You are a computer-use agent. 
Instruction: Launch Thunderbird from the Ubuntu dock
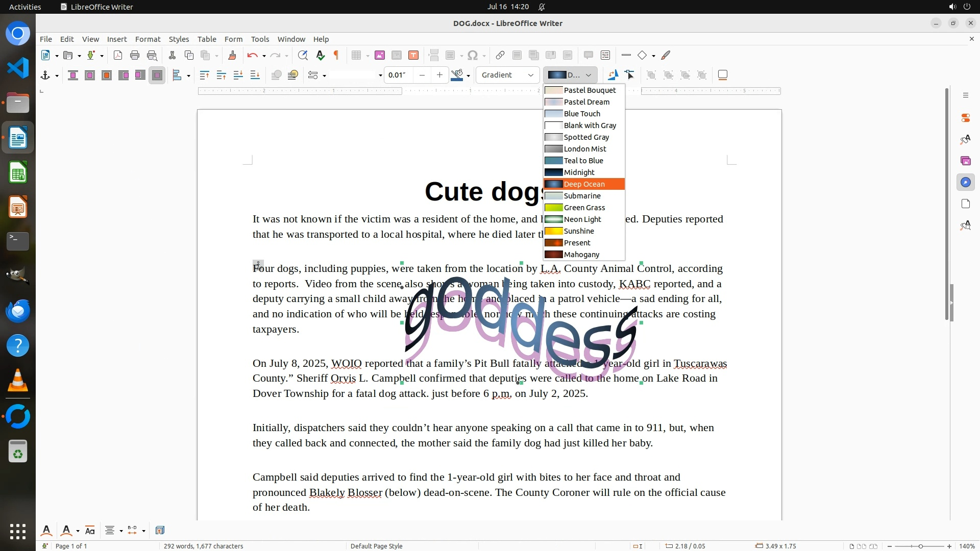click(18, 311)
